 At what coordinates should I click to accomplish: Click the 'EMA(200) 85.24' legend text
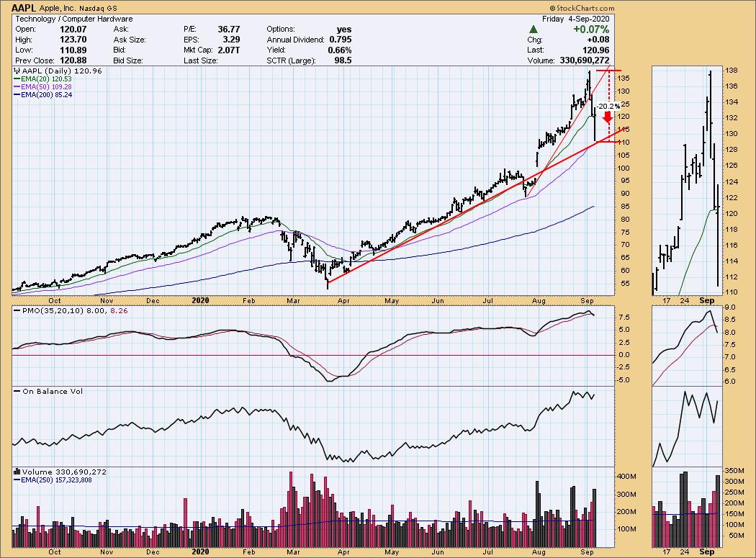[x=46, y=95]
